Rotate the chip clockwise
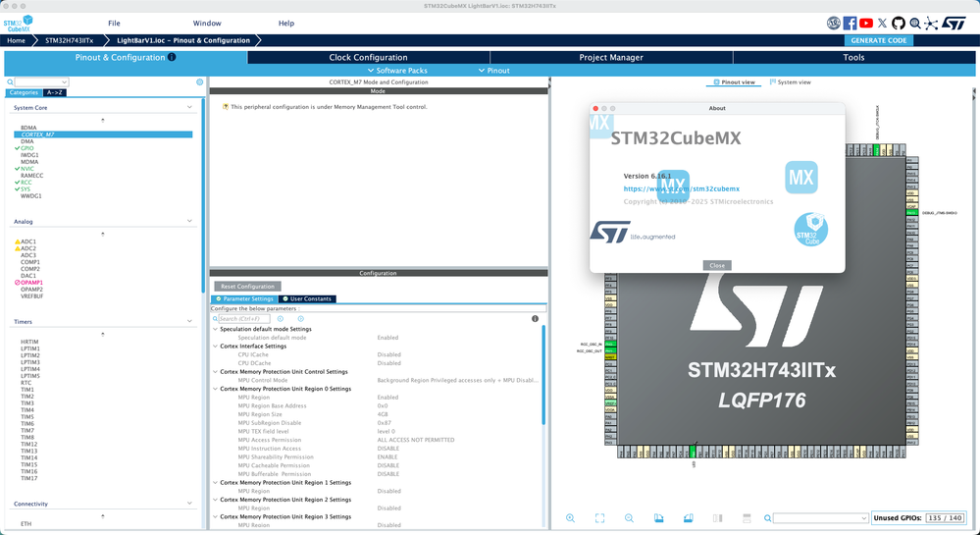 pos(659,518)
